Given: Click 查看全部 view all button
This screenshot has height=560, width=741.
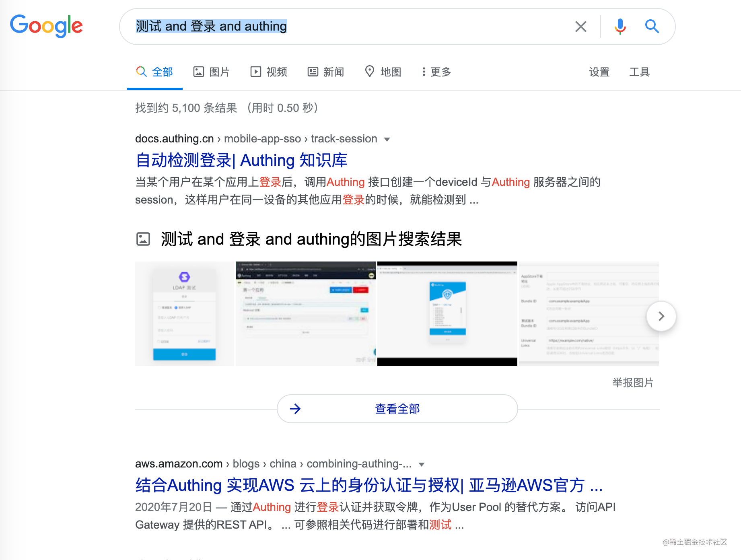Looking at the screenshot, I should coord(397,409).
